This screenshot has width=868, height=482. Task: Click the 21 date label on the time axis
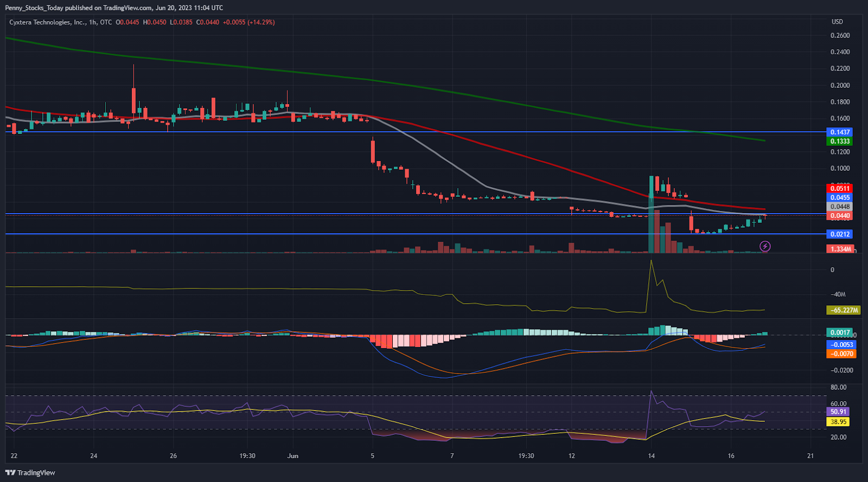tap(811, 456)
